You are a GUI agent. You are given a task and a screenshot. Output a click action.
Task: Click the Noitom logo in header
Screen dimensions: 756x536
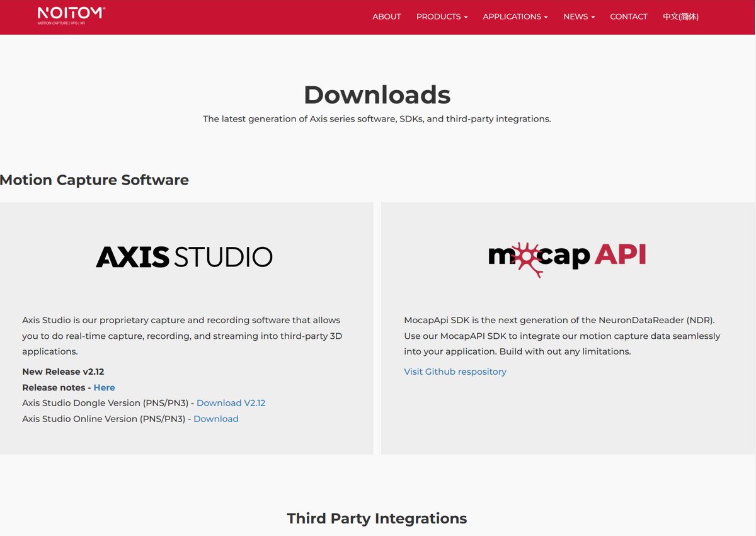[x=71, y=16]
